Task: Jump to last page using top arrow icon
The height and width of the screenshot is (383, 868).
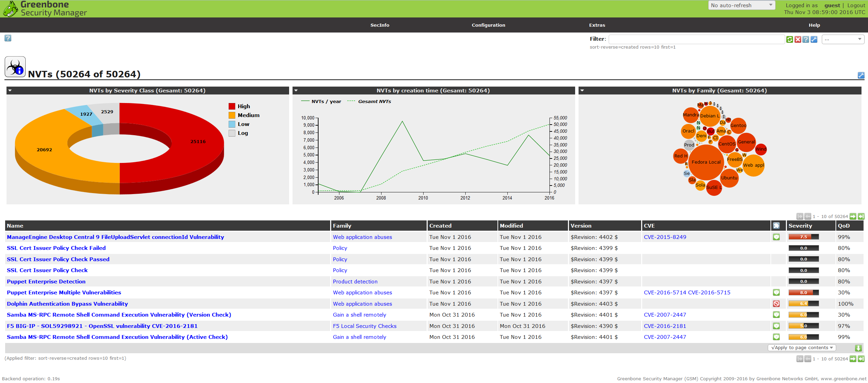Action: click(x=861, y=216)
